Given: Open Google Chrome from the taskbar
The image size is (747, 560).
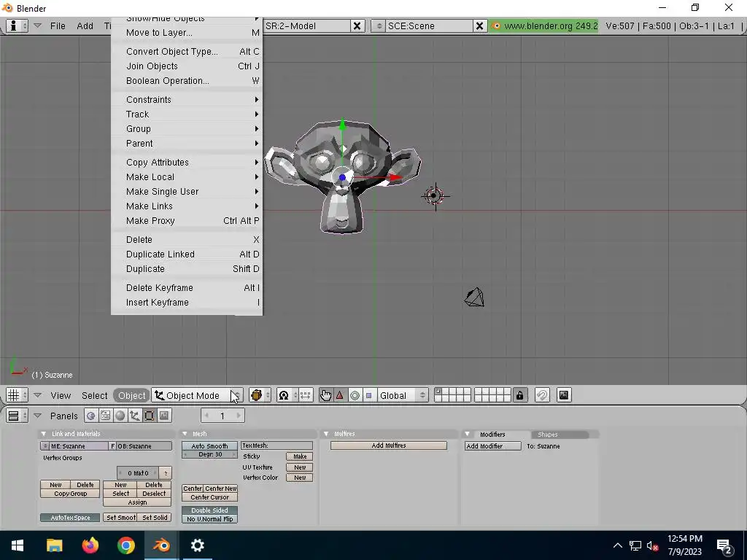Looking at the screenshot, I should (125, 545).
